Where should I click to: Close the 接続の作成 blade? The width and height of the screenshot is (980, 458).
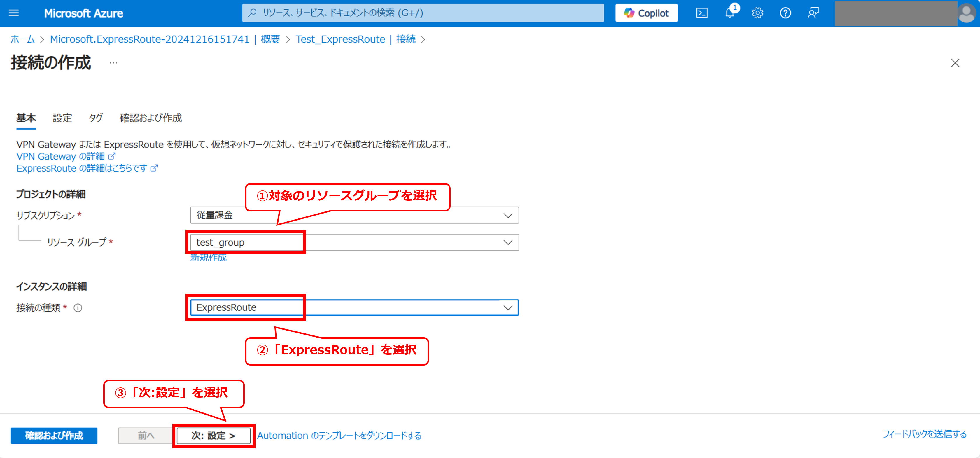pyautogui.click(x=955, y=63)
